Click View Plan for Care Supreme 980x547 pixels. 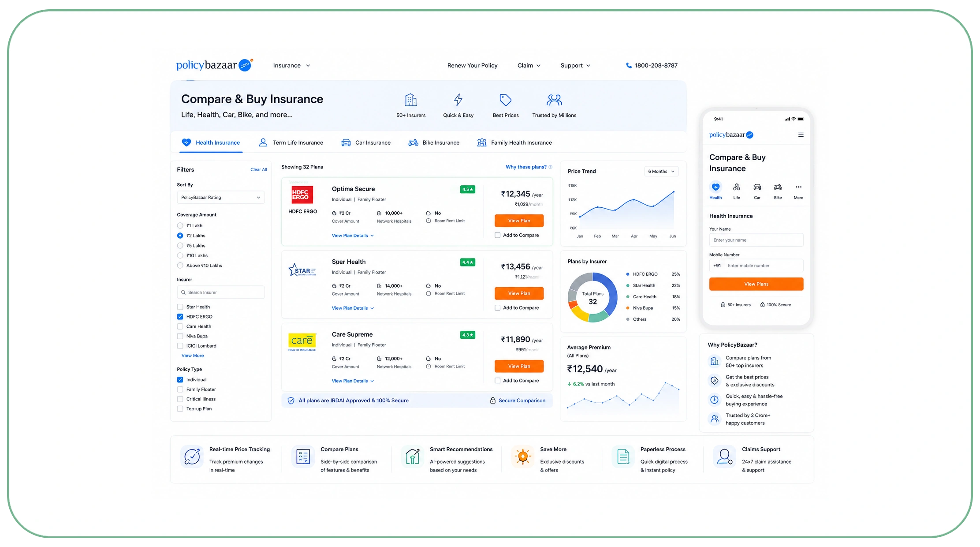pos(519,366)
